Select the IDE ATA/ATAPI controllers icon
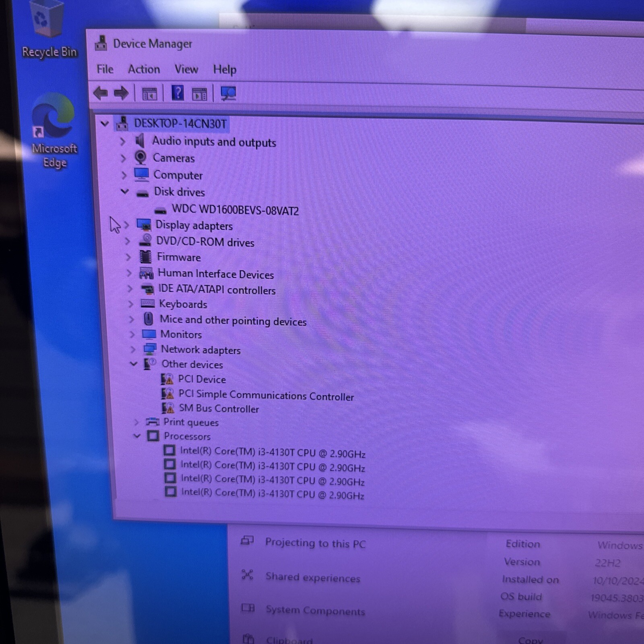Image resolution: width=644 pixels, height=644 pixels. click(147, 289)
